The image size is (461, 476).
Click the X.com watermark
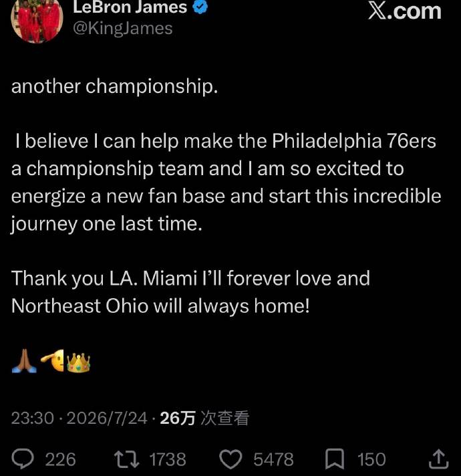click(x=405, y=11)
